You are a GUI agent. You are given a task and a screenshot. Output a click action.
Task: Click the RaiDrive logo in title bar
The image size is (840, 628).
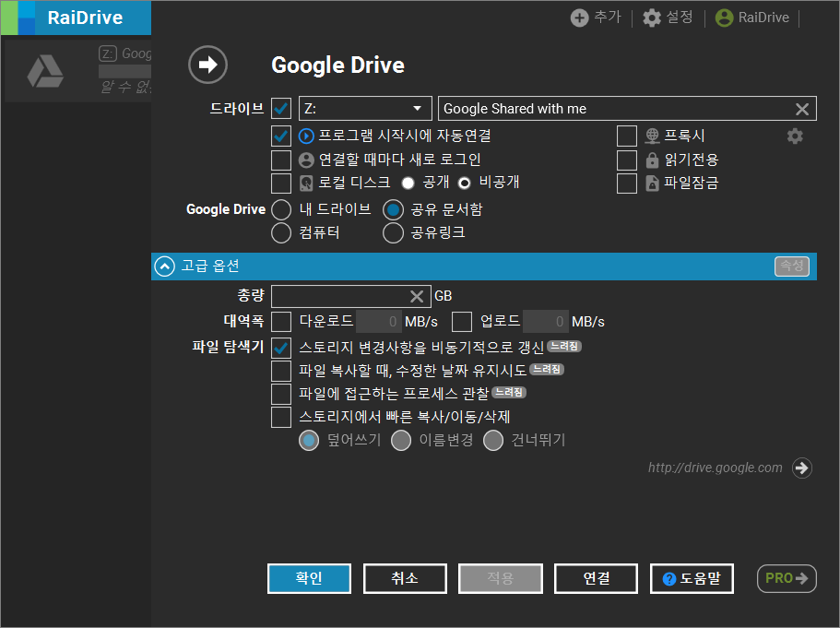(18, 18)
